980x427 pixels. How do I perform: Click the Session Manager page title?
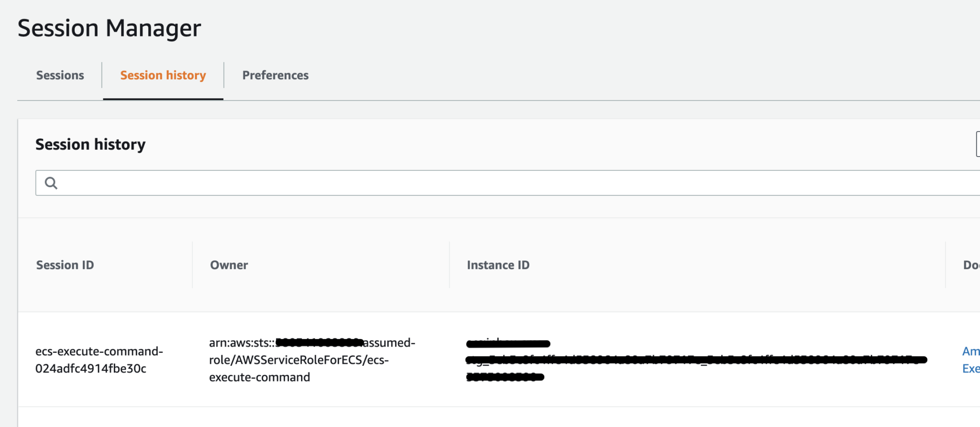(x=109, y=28)
